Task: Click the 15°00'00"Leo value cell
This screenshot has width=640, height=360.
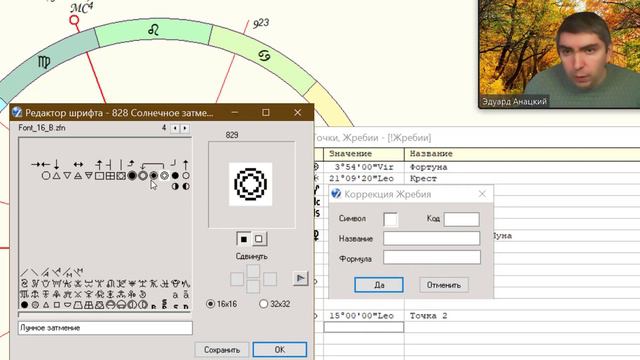Action: coord(364,316)
